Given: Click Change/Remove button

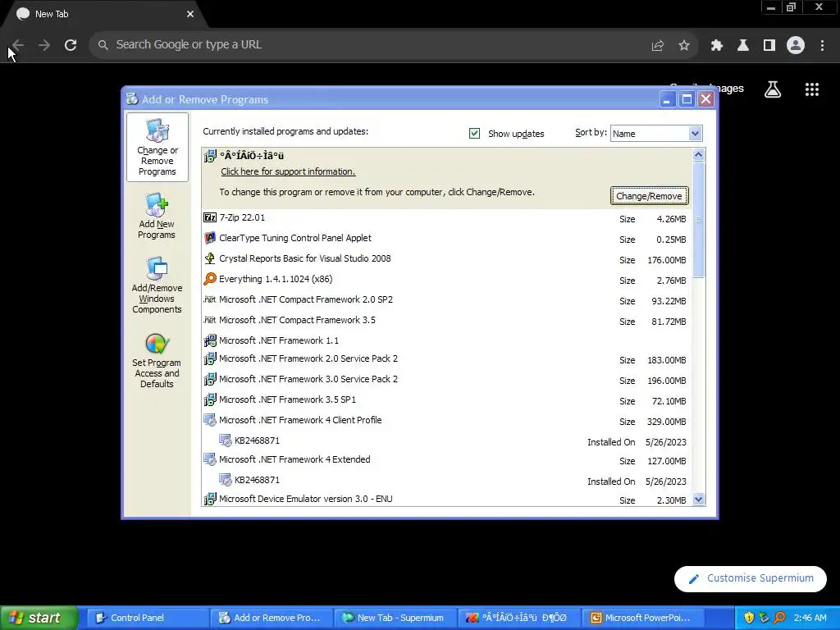Looking at the screenshot, I should (650, 196).
